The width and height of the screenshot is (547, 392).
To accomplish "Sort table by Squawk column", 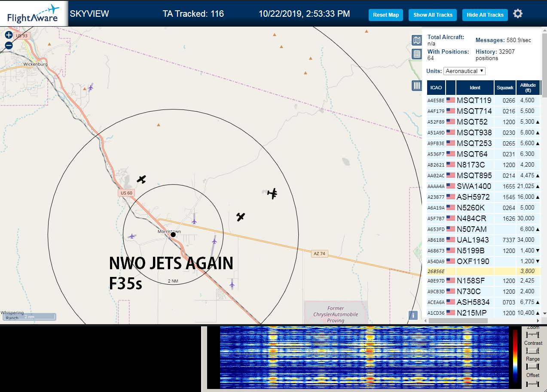I will (505, 88).
